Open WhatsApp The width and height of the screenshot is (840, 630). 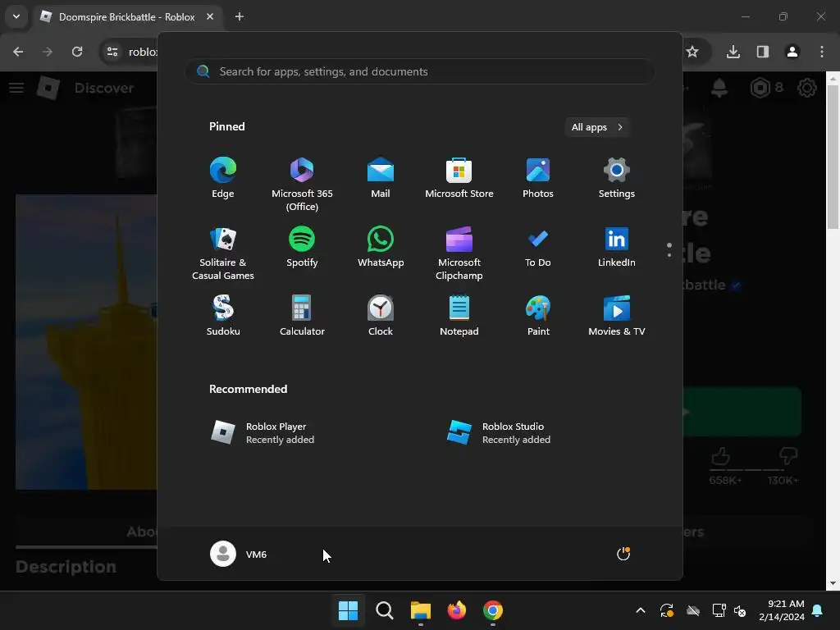[x=381, y=247]
